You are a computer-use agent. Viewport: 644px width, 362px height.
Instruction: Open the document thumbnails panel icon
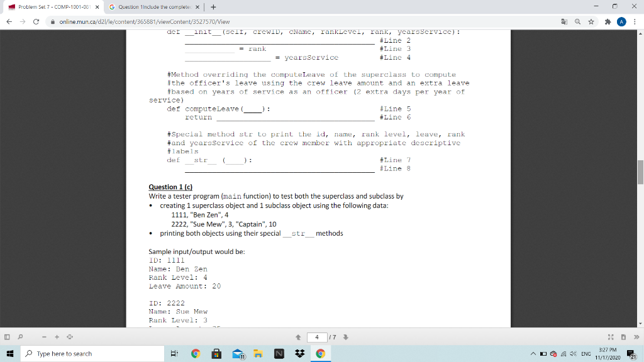click(6, 337)
